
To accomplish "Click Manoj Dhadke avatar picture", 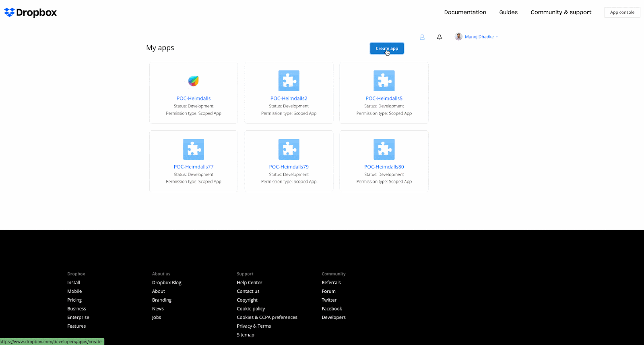I will pos(458,37).
